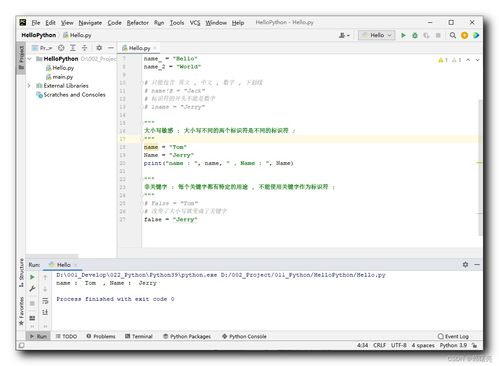Open Python Packages tool window

click(x=187, y=336)
